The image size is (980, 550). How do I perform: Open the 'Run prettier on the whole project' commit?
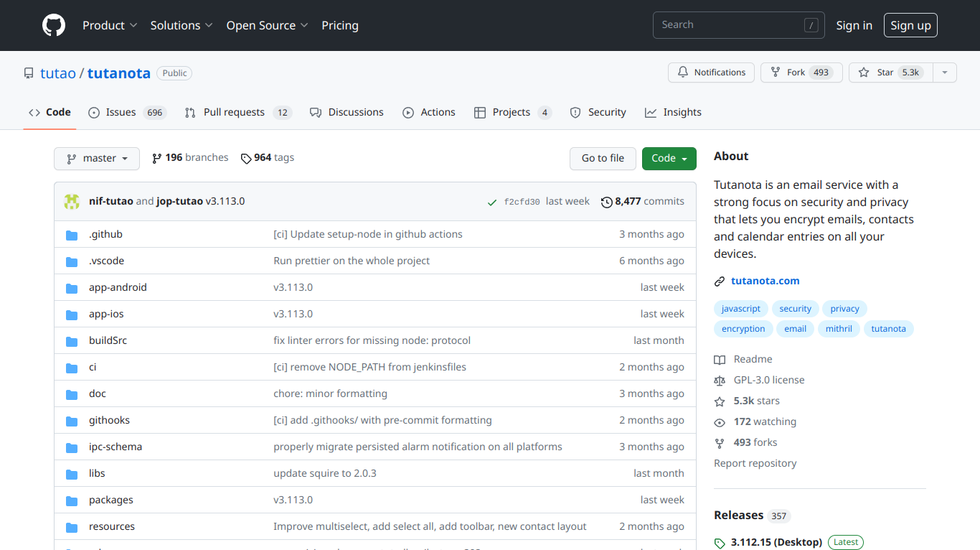tap(352, 261)
